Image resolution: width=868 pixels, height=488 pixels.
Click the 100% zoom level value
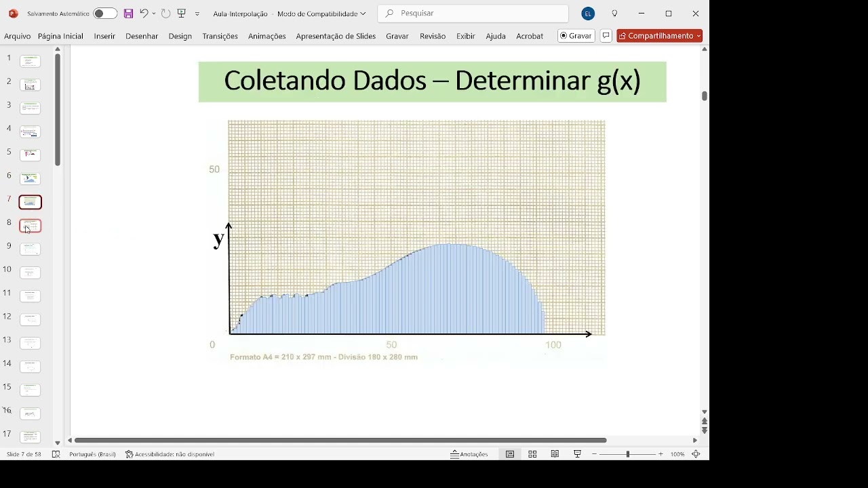click(x=677, y=454)
